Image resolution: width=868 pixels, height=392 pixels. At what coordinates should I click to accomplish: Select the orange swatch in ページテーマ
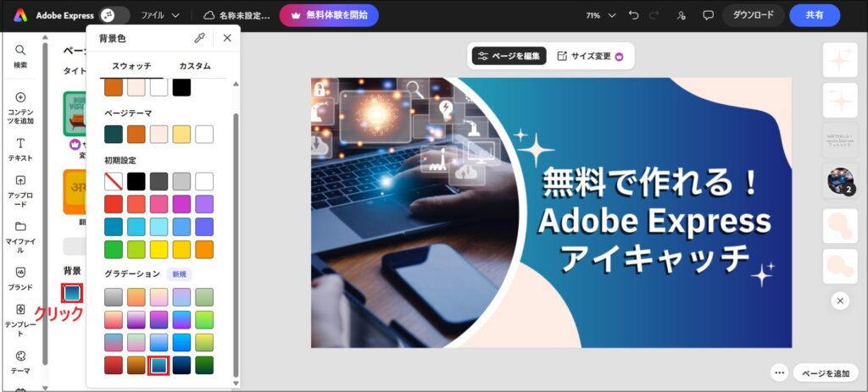click(x=136, y=135)
